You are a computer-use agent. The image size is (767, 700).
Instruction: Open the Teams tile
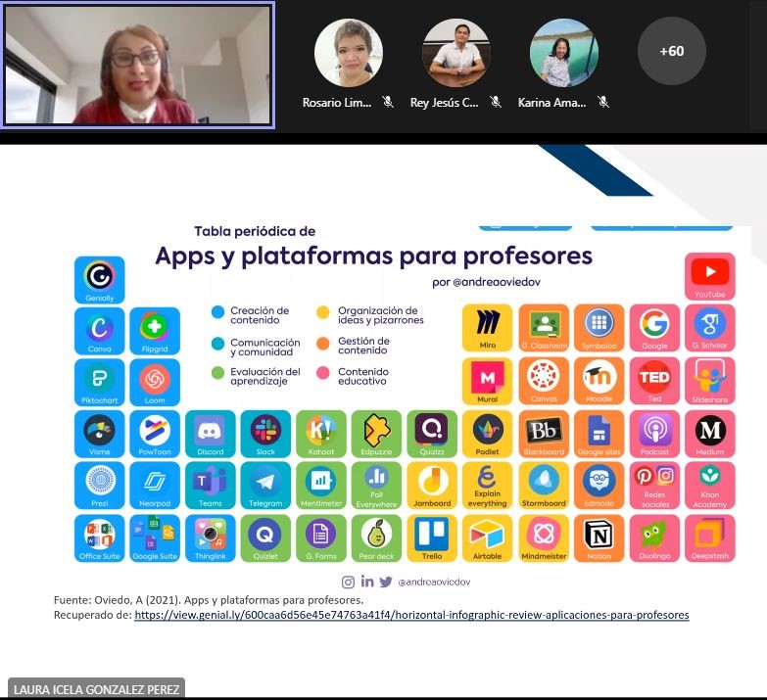click(x=211, y=486)
